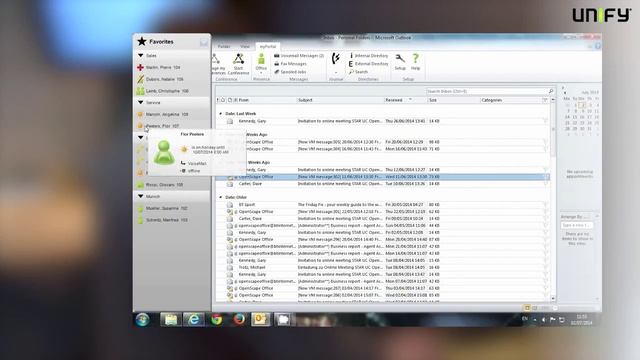The height and width of the screenshot is (360, 640).
Task: Open File Explorer from the taskbar
Action: [170, 319]
